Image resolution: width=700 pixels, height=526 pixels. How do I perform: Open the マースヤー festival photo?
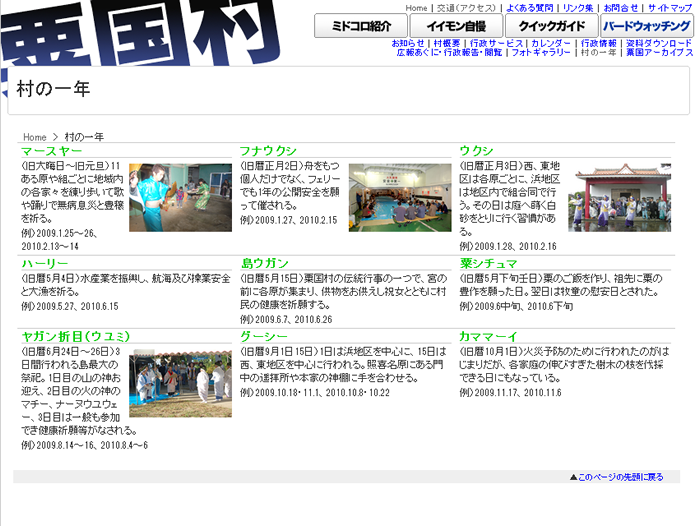[166, 198]
